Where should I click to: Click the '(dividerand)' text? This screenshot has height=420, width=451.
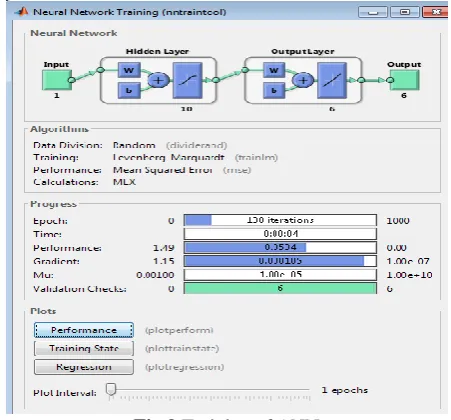[197, 145]
